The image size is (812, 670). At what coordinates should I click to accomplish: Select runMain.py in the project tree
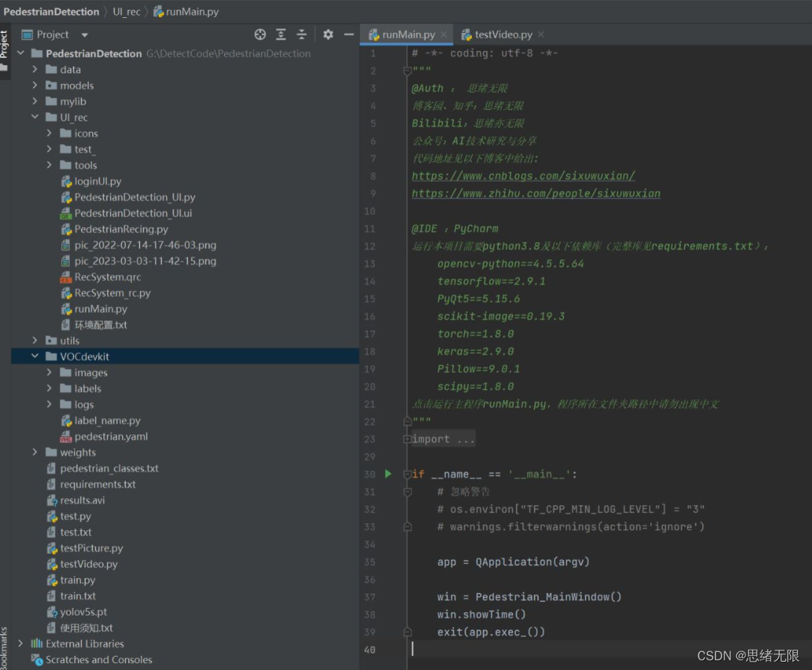(x=100, y=309)
